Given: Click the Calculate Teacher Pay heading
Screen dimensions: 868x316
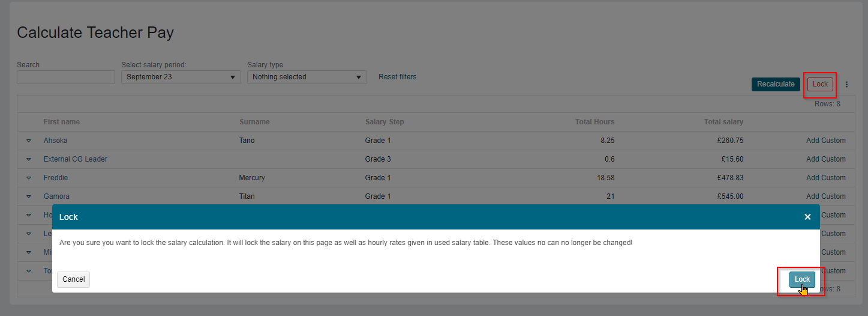Looking at the screenshot, I should pos(95,32).
